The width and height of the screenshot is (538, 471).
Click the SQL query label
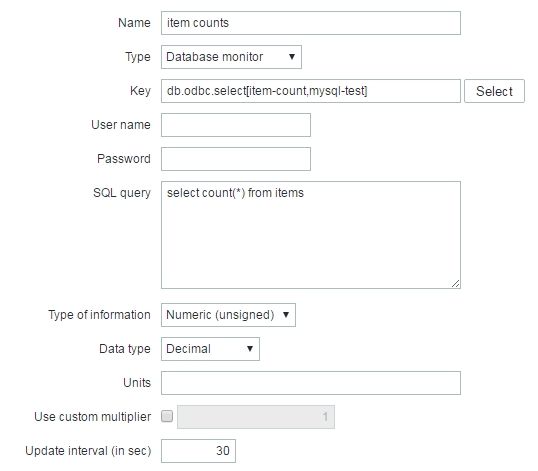(x=122, y=193)
